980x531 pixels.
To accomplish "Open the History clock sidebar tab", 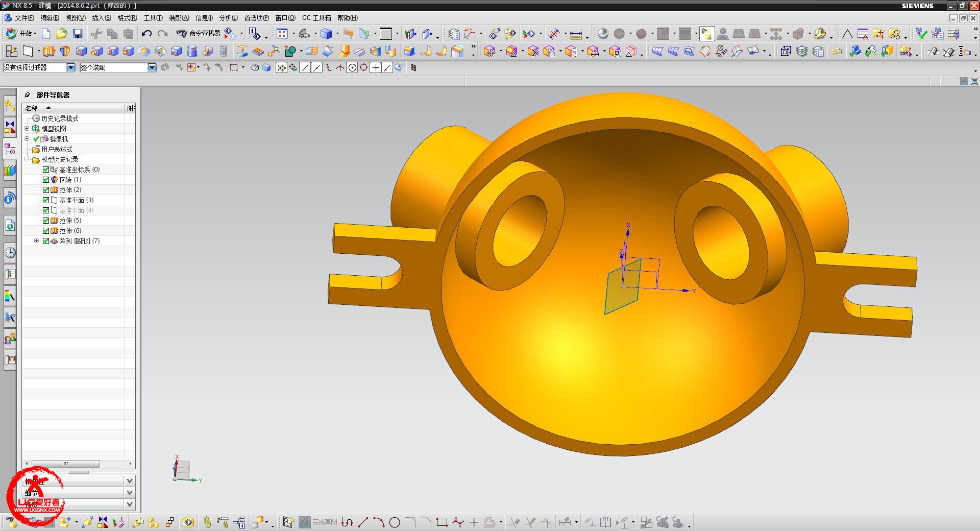I will [10, 252].
